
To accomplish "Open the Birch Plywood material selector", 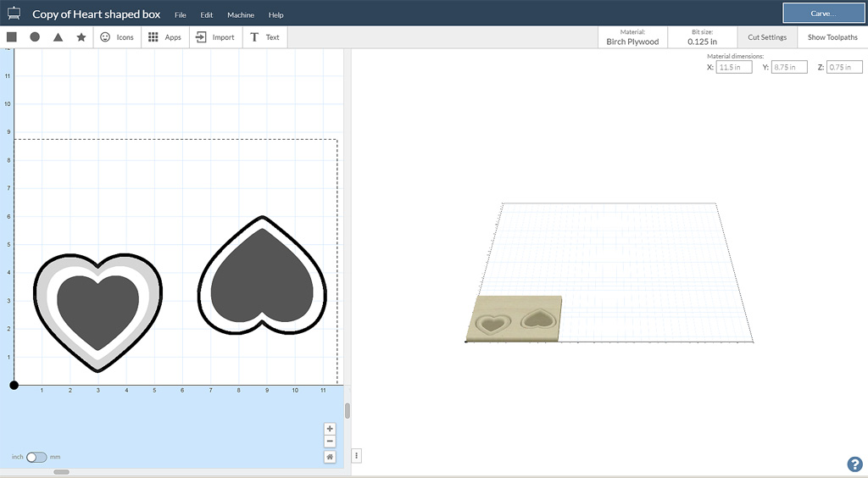I will coord(632,37).
